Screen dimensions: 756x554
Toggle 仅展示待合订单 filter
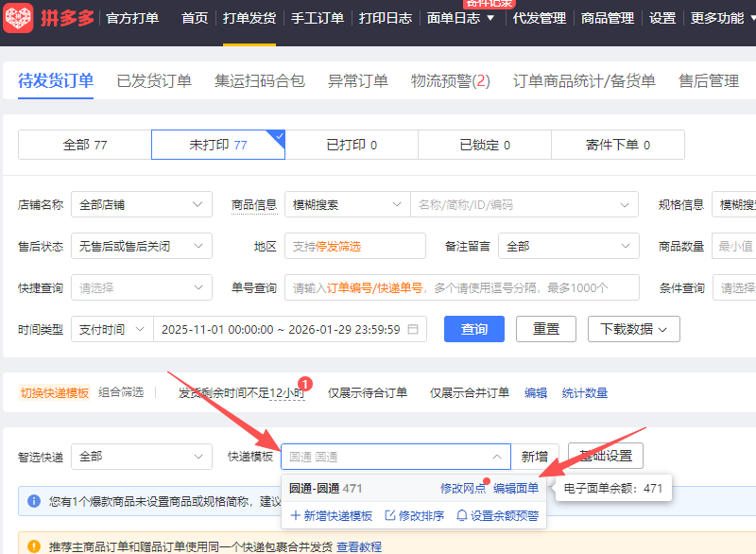click(x=368, y=393)
